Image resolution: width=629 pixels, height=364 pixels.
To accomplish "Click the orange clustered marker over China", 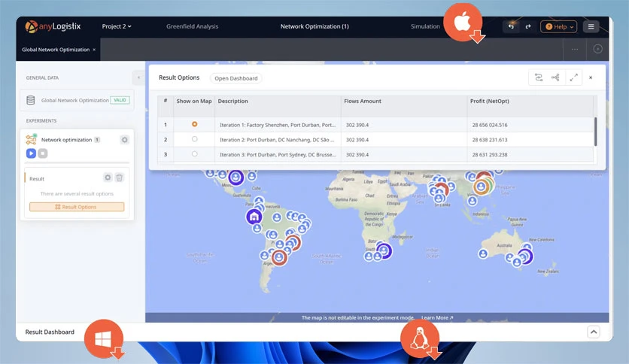I will click(x=482, y=187).
